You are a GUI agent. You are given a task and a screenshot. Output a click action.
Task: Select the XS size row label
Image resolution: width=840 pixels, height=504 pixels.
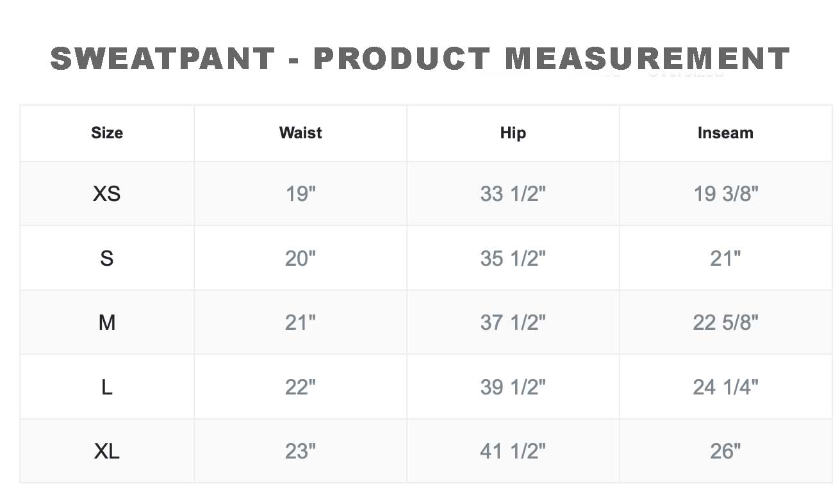coord(107,193)
